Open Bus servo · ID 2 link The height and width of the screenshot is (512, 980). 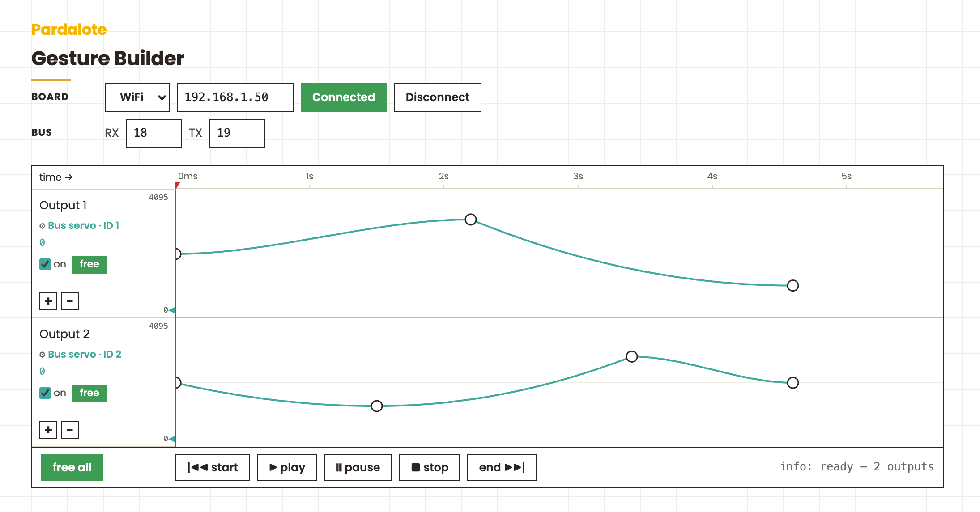pyautogui.click(x=85, y=355)
